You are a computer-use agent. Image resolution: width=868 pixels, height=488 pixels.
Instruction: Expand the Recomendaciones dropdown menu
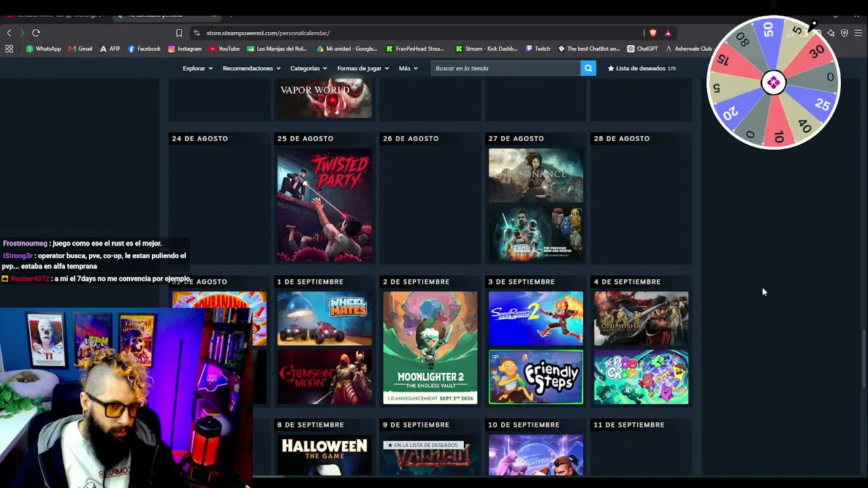[x=252, y=68]
